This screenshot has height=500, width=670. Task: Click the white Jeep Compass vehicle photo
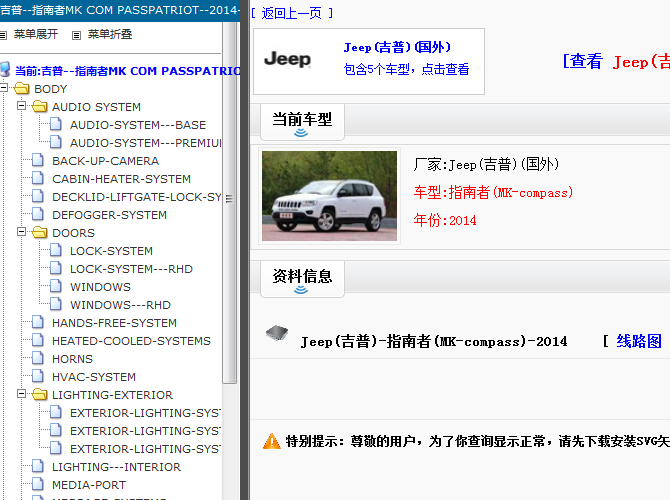329,196
